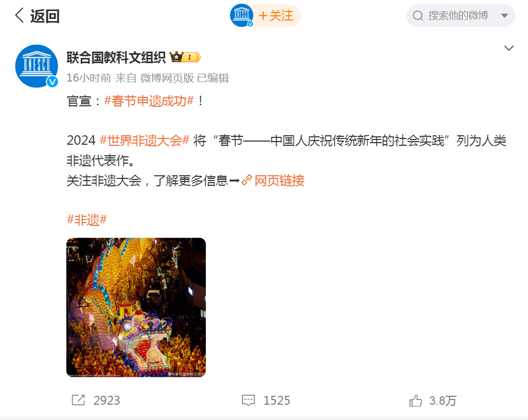Expand the post options chevron
Screen dimensions: 528x420
coord(509,48)
